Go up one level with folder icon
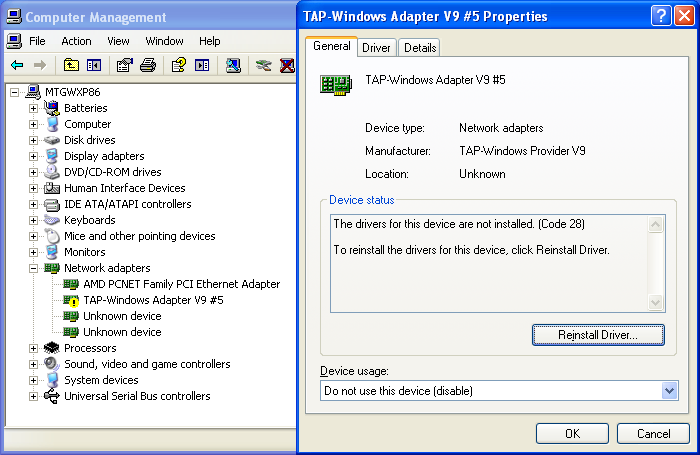The height and width of the screenshot is (455, 700). [71, 66]
